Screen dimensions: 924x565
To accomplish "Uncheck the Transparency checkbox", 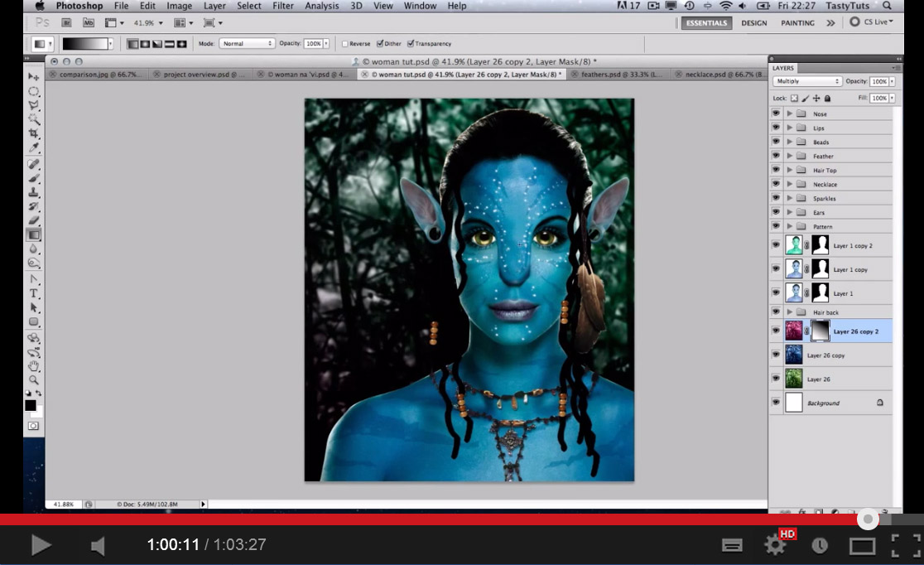I will (410, 44).
